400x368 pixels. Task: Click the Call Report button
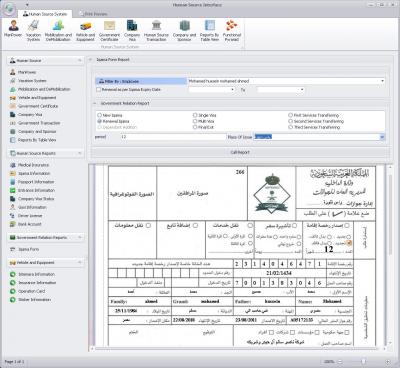tap(240, 152)
